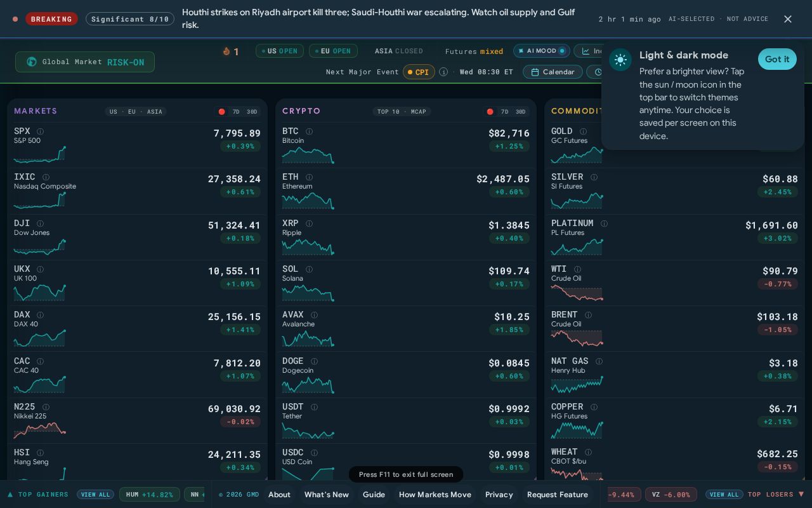The height and width of the screenshot is (508, 812).
Task: Open the AVAX info icon
Action: pos(314,315)
